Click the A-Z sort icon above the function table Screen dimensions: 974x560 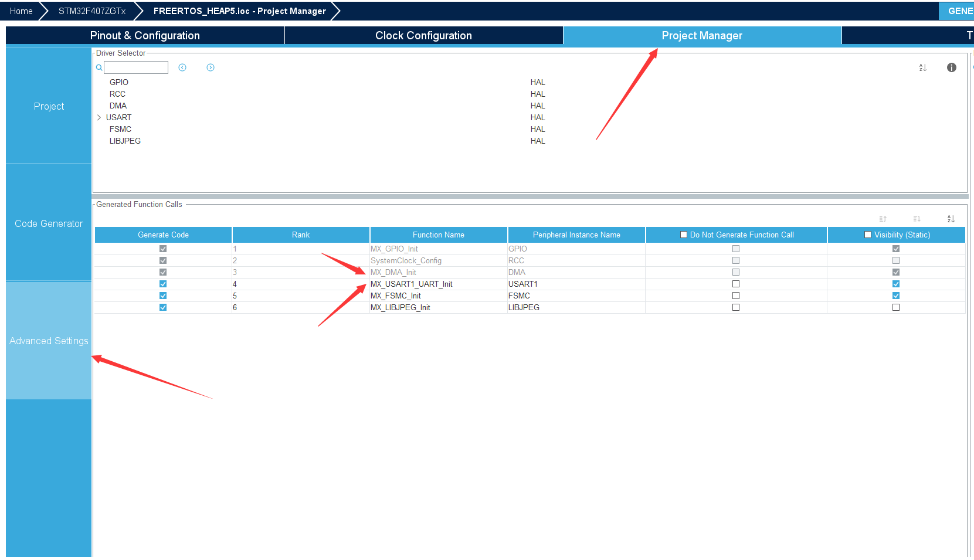pos(951,219)
